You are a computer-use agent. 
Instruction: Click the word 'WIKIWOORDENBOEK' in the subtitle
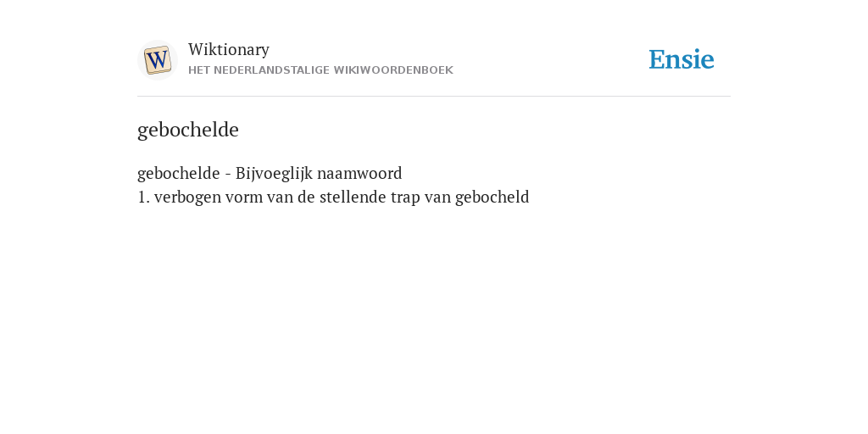coord(393,70)
